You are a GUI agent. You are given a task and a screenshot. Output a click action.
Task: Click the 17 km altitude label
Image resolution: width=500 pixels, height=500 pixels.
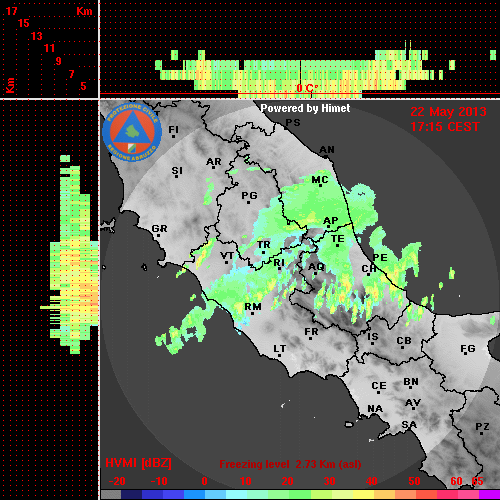11,11
